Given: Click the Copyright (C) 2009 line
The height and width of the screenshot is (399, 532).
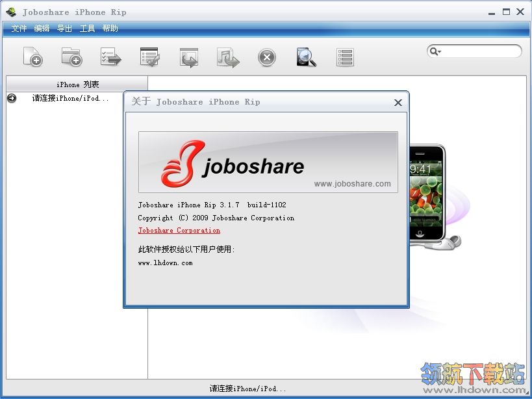Looking at the screenshot, I should 216,218.
